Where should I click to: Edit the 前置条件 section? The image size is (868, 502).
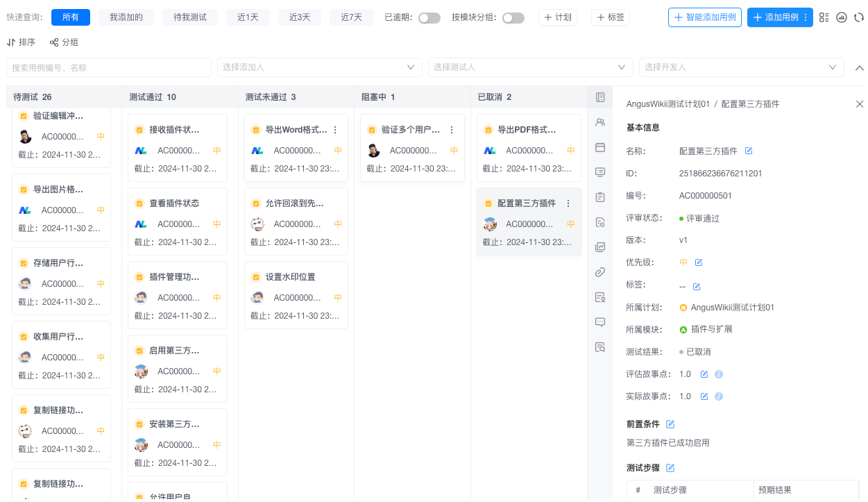[x=670, y=424]
